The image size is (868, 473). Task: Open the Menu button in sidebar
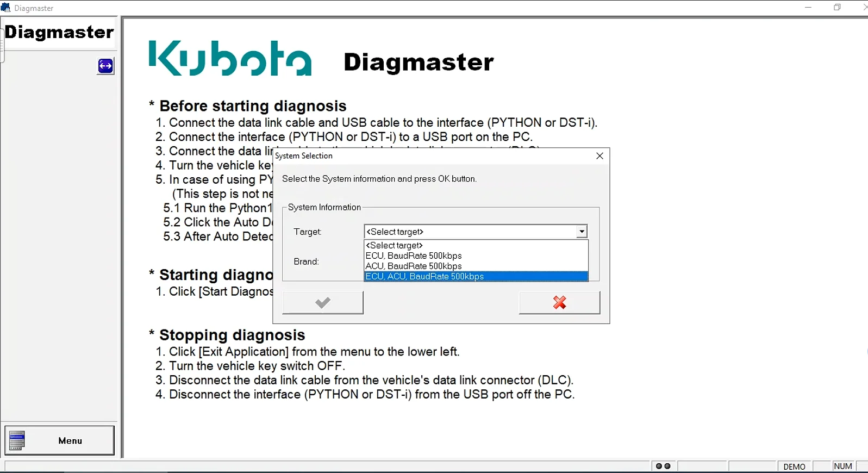tap(60, 440)
